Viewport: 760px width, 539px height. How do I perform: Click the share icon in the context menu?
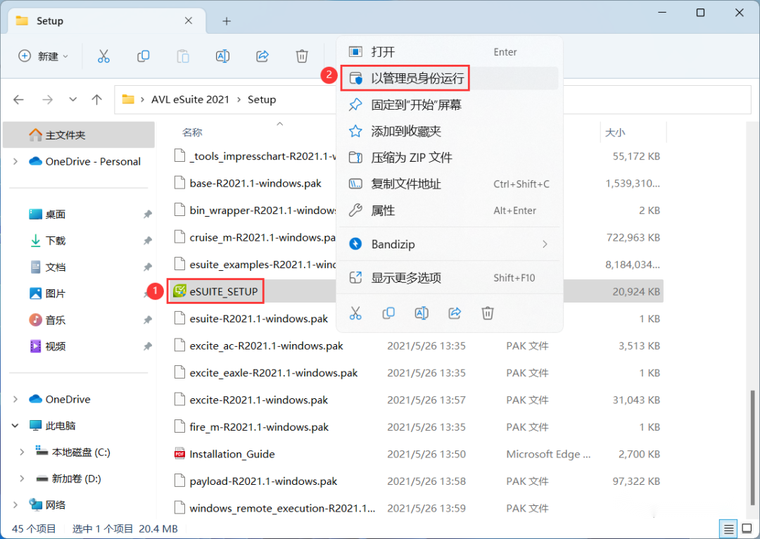[455, 313]
